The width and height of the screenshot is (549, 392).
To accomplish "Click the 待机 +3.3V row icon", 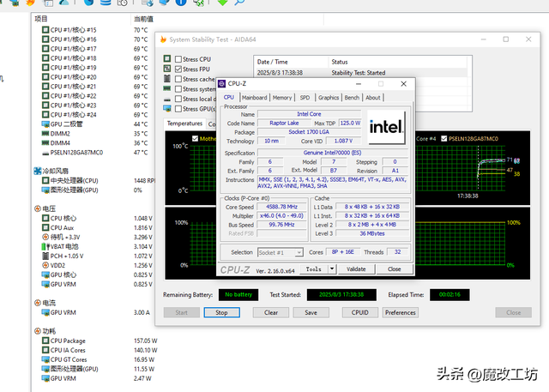I will 45,237.
